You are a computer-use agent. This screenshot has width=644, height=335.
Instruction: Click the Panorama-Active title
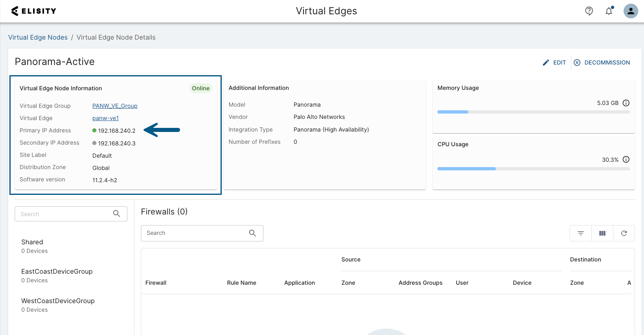pos(55,62)
